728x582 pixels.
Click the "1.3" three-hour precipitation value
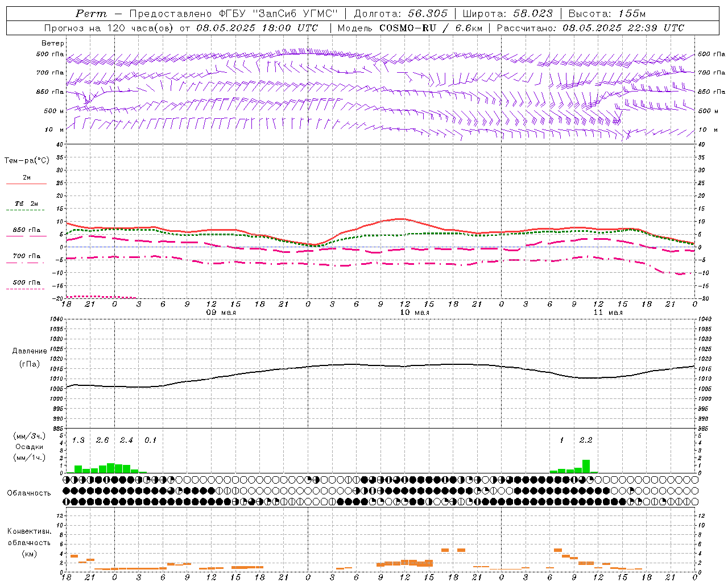point(78,440)
